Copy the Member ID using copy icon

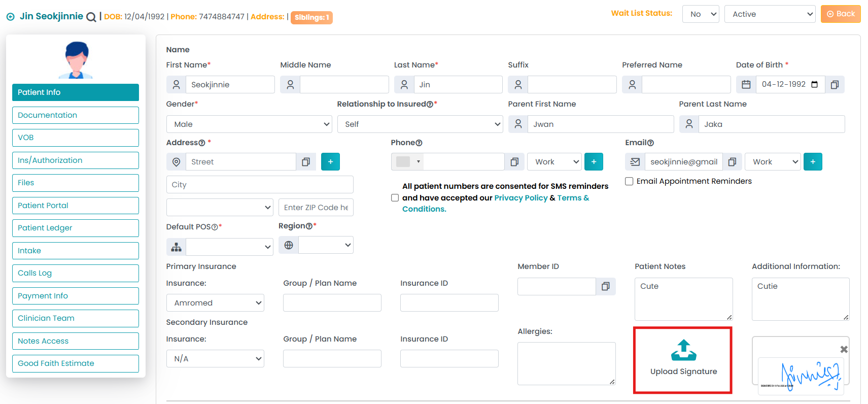click(x=605, y=287)
